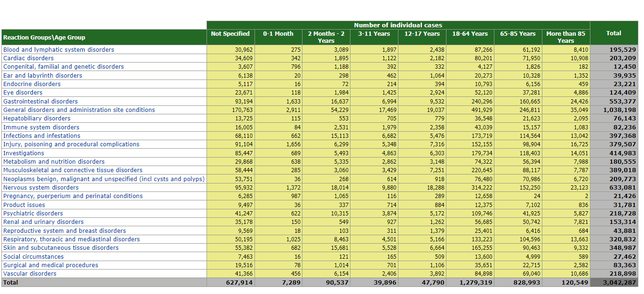Image resolution: width=644 pixels, height=294 pixels.
Task: Open the Skin and subcutaneous tissue disorders link
Action: [61, 248]
